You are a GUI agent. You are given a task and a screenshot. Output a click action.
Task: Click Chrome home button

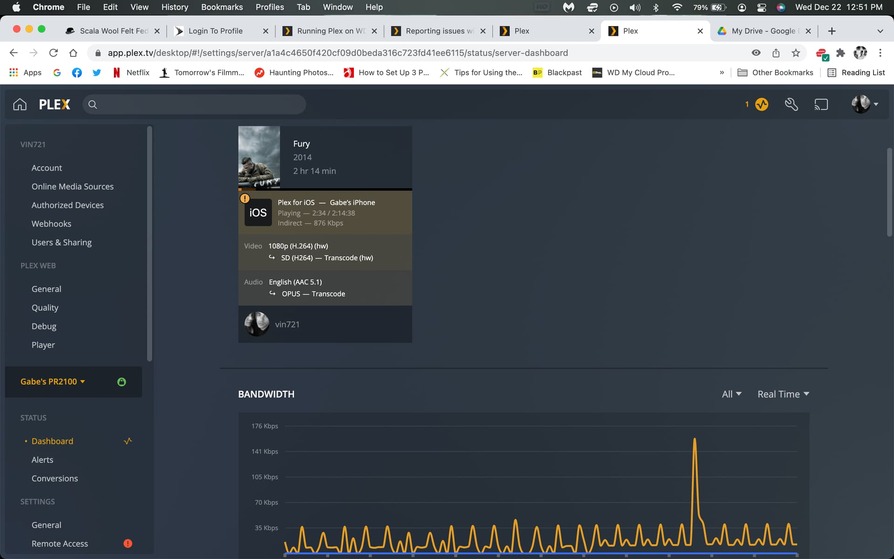[x=73, y=52]
